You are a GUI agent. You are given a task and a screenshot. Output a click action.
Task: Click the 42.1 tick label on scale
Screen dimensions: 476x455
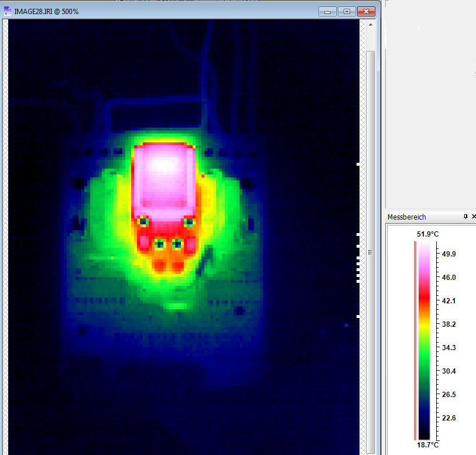tap(448, 301)
